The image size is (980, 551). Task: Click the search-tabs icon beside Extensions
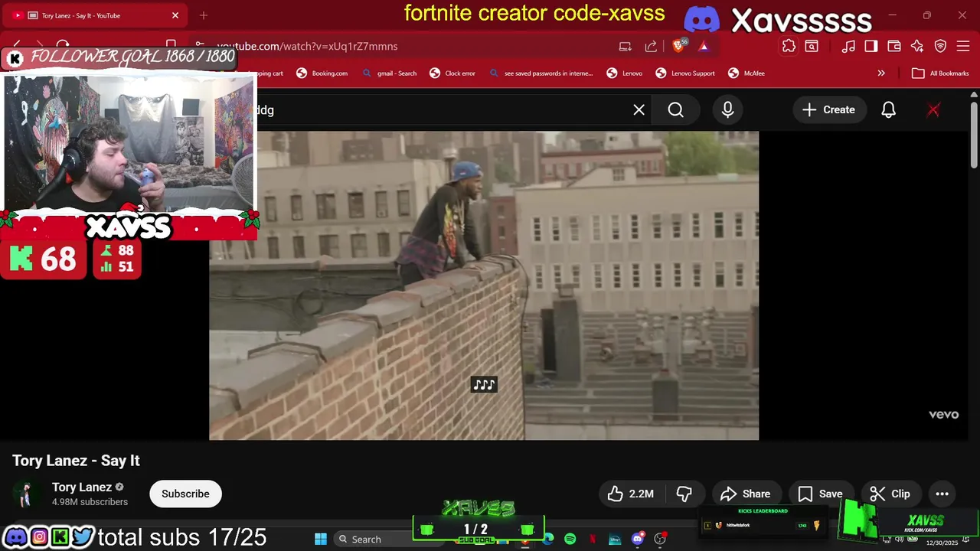pos(812,46)
